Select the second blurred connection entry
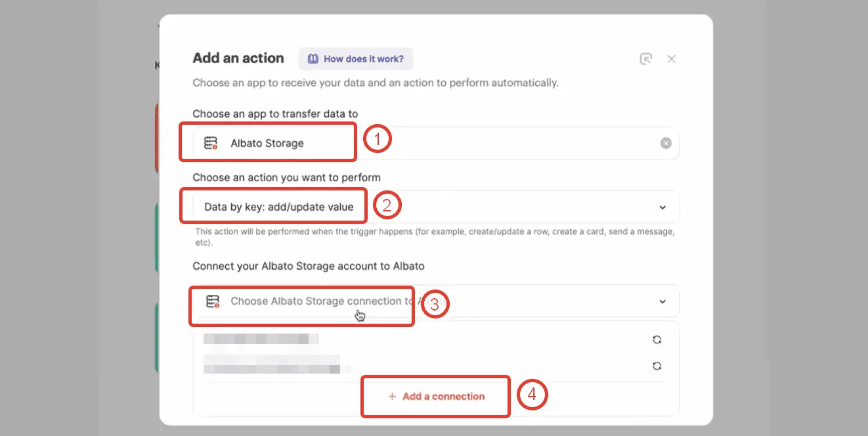The height and width of the screenshot is (436, 868). pos(276,365)
